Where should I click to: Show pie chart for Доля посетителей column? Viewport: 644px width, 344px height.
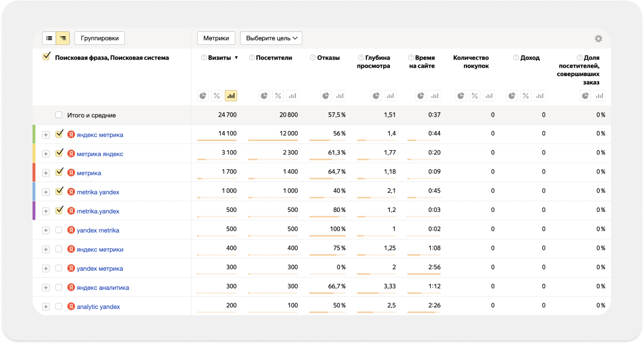point(585,96)
